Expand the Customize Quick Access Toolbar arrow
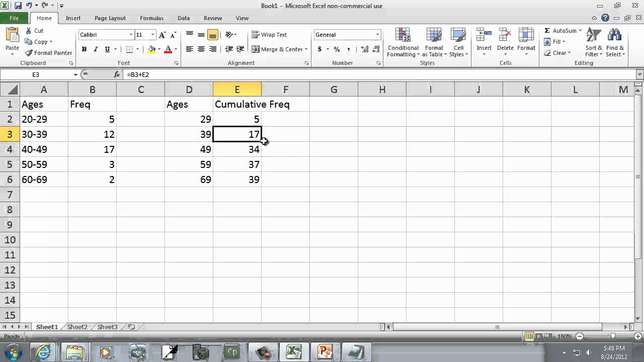 61,6
